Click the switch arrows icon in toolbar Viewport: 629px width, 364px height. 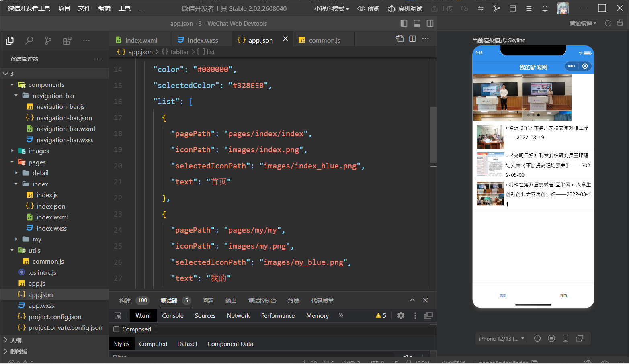481,8
